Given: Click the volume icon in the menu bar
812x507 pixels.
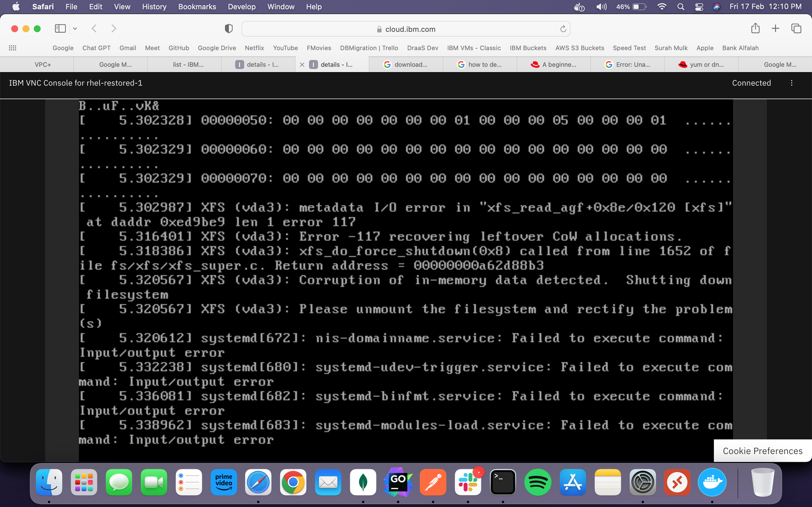Looking at the screenshot, I should (x=601, y=7).
